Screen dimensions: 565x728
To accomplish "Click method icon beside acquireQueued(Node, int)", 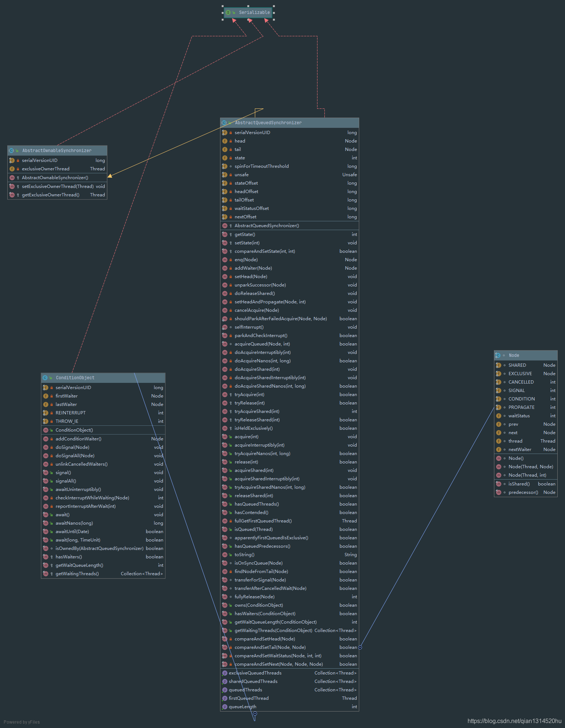I will pyautogui.click(x=224, y=344).
